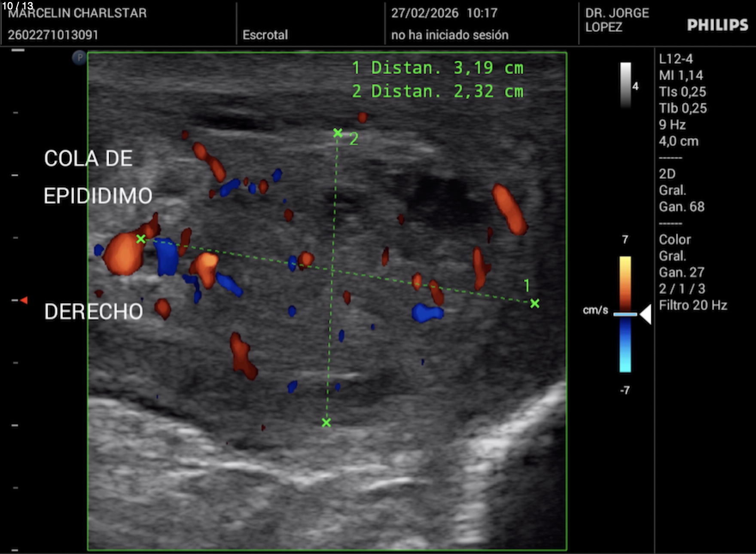
Task: Click the 'COLA DE' annotation text
Action: click(88, 158)
